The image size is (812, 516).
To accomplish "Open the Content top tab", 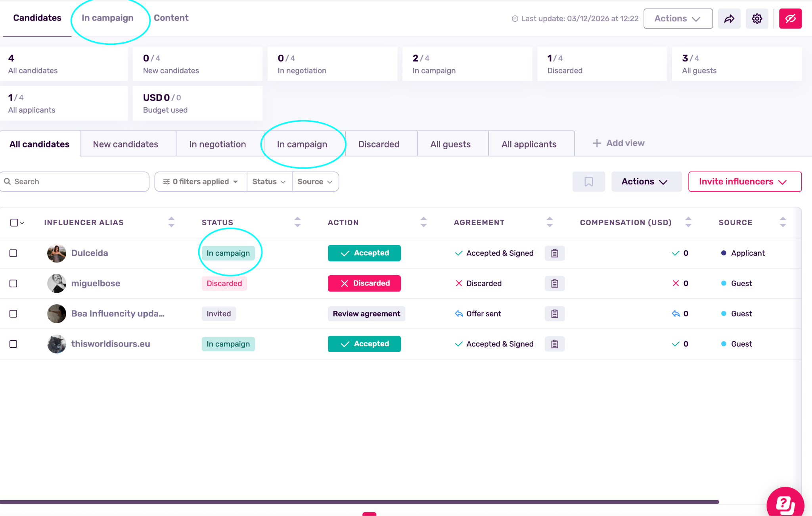I will pos(171,18).
